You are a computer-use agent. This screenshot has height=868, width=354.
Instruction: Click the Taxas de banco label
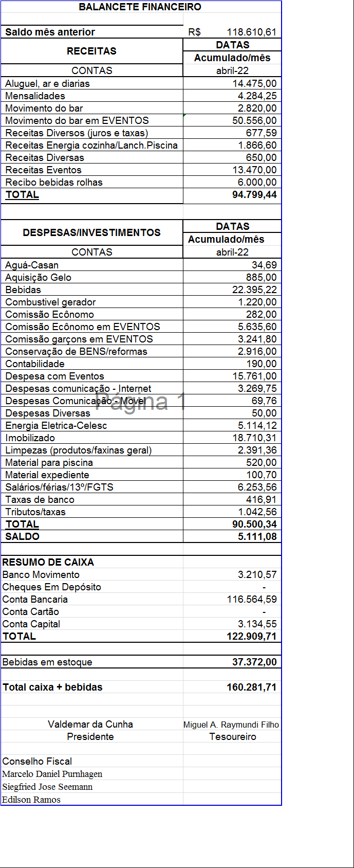click(x=40, y=499)
